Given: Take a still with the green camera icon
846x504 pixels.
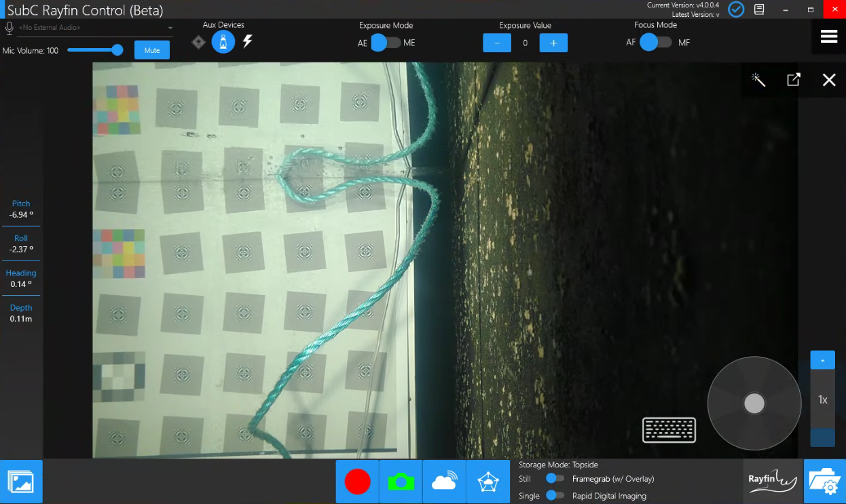Looking at the screenshot, I should pyautogui.click(x=401, y=482).
